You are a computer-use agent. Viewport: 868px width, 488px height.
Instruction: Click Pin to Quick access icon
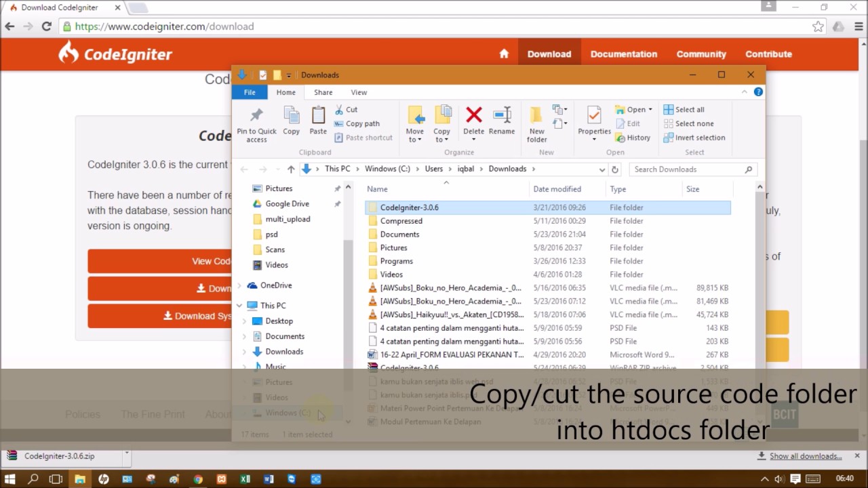click(256, 115)
